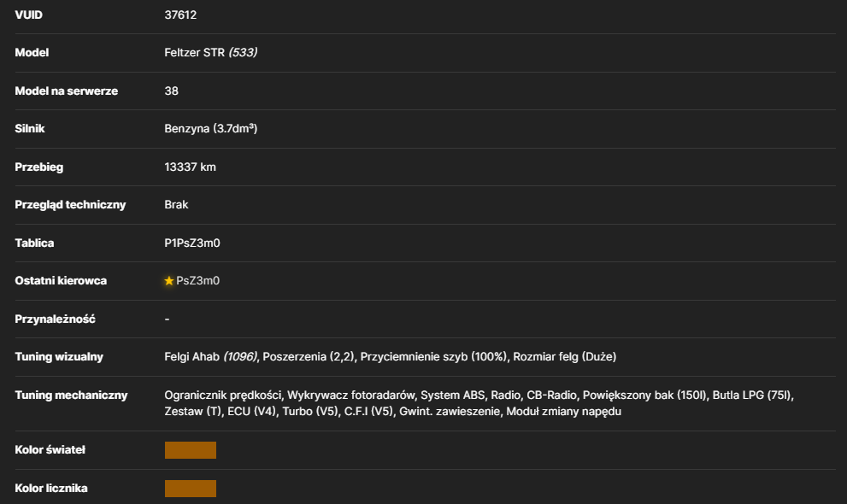The height and width of the screenshot is (504, 847).
Task: Click the Feltzer STR model name
Action: pos(195,52)
